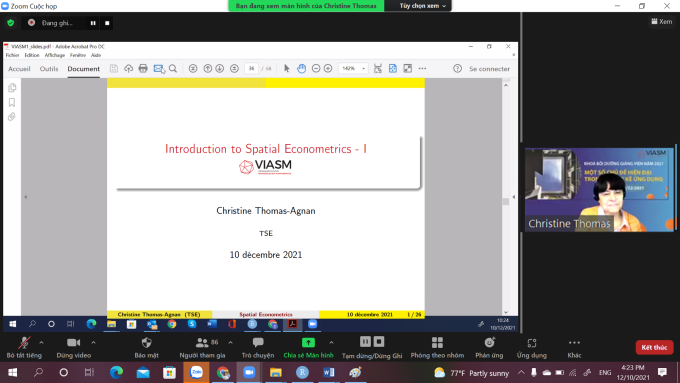Click the Tạm dừng/Dừng Ghi recording control
The image size is (680, 383).
point(372,347)
